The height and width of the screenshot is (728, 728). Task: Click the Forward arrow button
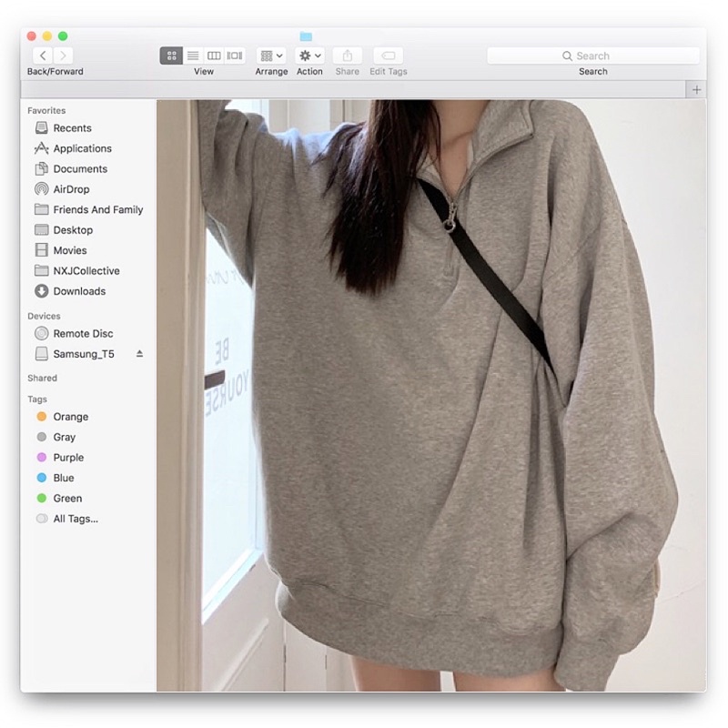pos(64,56)
